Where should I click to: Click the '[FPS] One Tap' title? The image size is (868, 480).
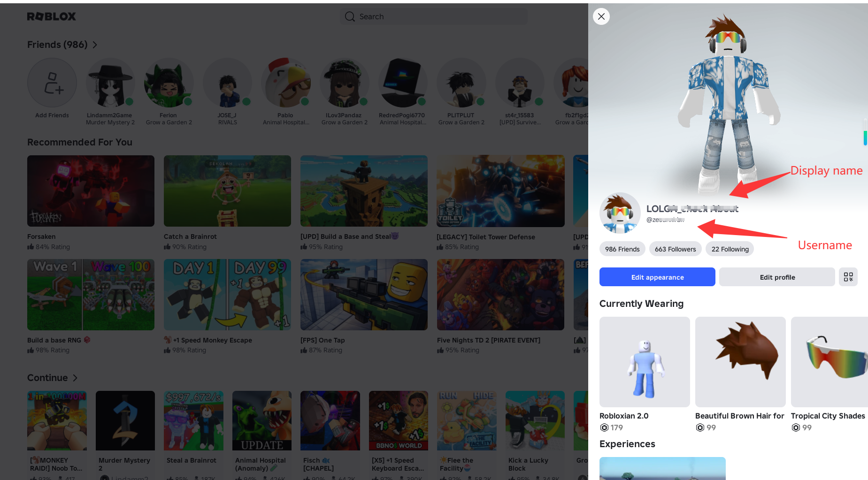click(323, 340)
